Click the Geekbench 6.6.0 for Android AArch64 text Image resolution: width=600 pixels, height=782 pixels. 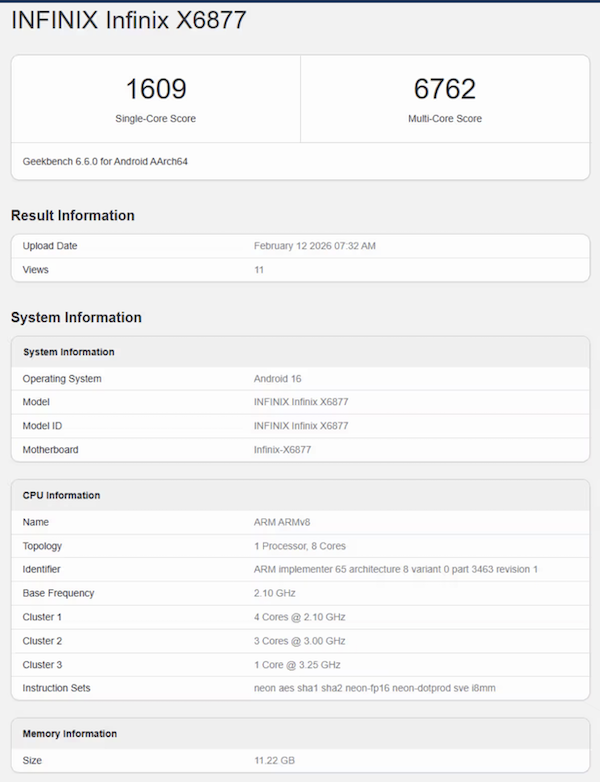[105, 161]
